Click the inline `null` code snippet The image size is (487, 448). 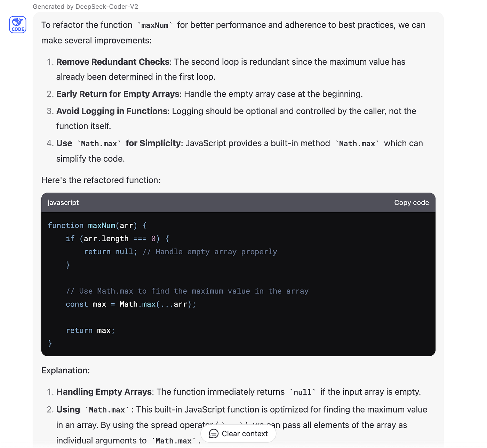click(302, 392)
